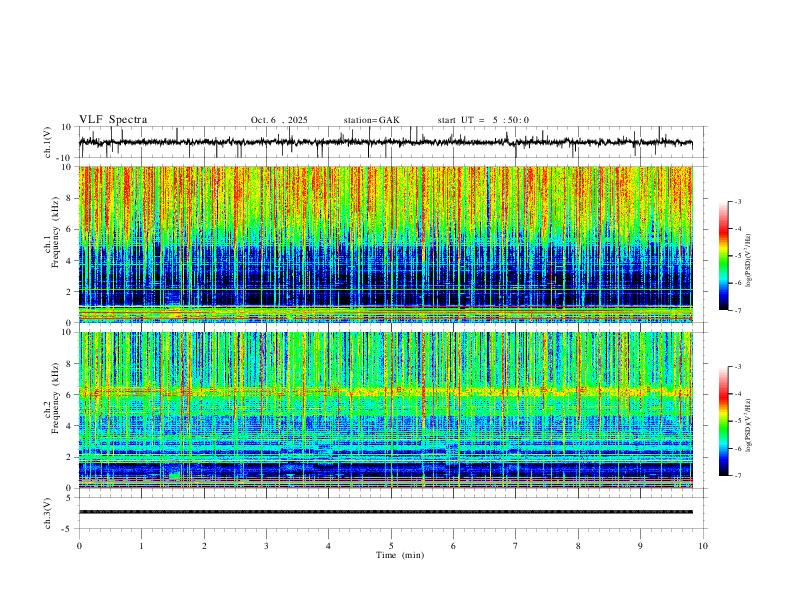Image resolution: width=792 pixels, height=612 pixels.
Task: Click the "9" tick on the time axis
Action: [640, 546]
